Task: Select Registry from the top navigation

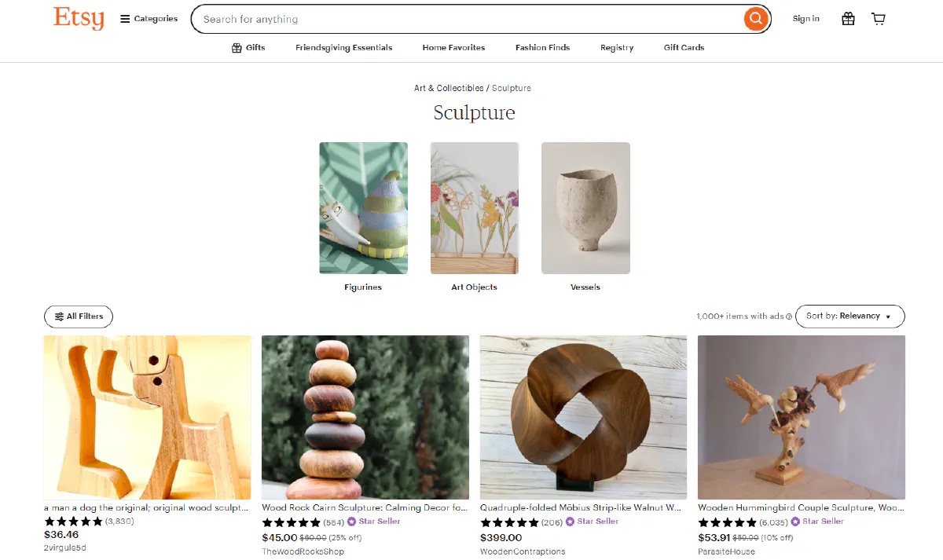Action: pyautogui.click(x=617, y=47)
